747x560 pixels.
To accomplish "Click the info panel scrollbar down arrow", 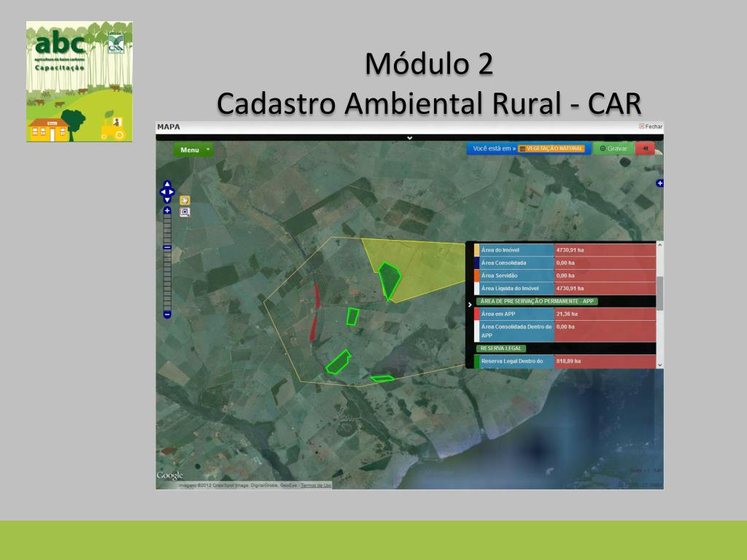I will click(x=659, y=365).
